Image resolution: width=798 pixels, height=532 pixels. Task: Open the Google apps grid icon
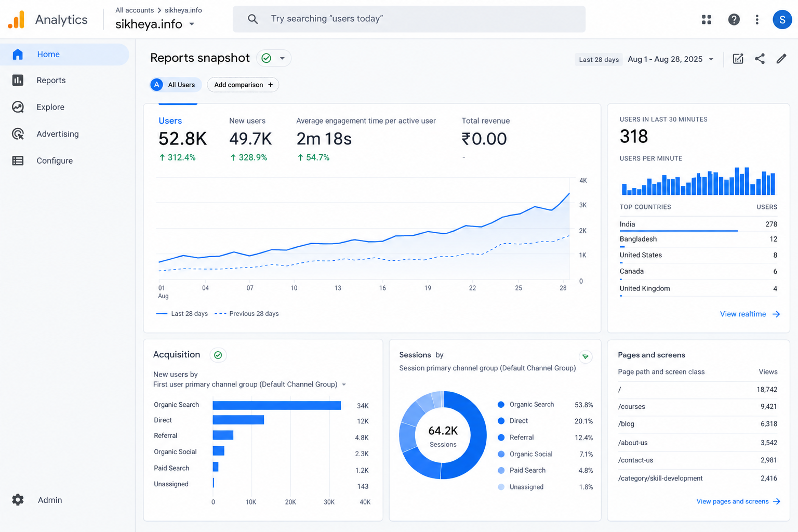pos(707,20)
